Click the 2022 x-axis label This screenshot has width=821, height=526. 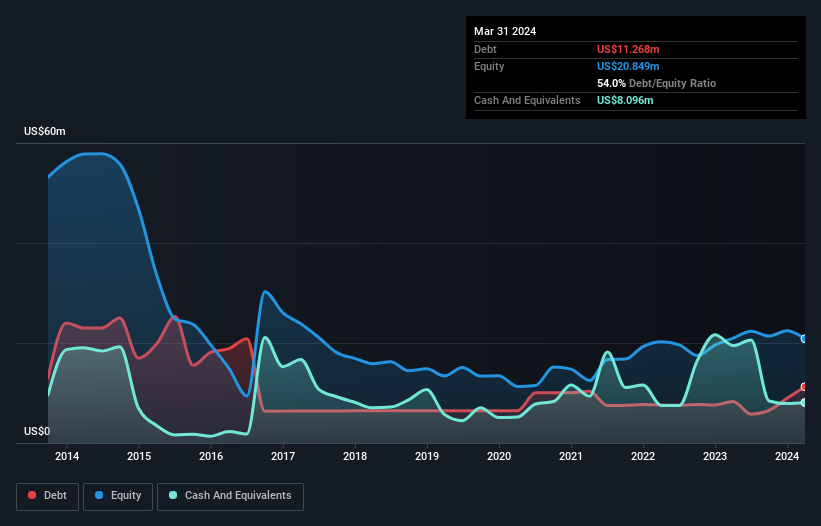point(643,456)
